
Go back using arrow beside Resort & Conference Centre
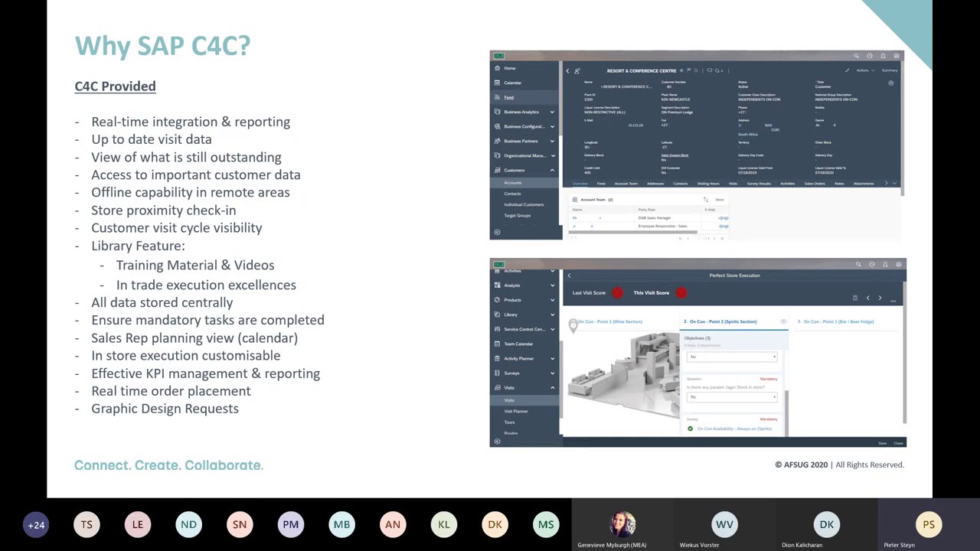(x=567, y=70)
